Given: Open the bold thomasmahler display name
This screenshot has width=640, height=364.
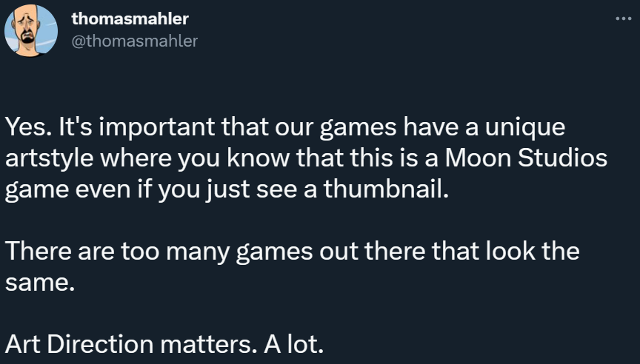Looking at the screenshot, I should [130, 19].
